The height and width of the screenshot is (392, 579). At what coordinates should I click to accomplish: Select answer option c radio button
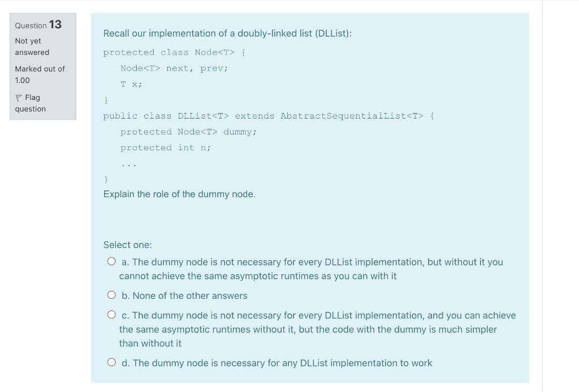point(111,314)
